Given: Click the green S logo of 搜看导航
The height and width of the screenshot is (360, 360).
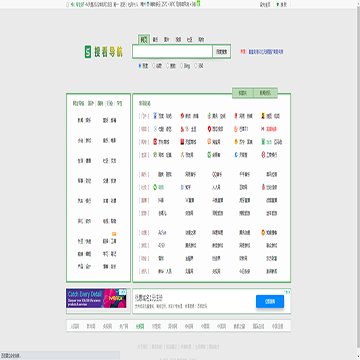Looking at the screenshot, I should (x=88, y=52).
